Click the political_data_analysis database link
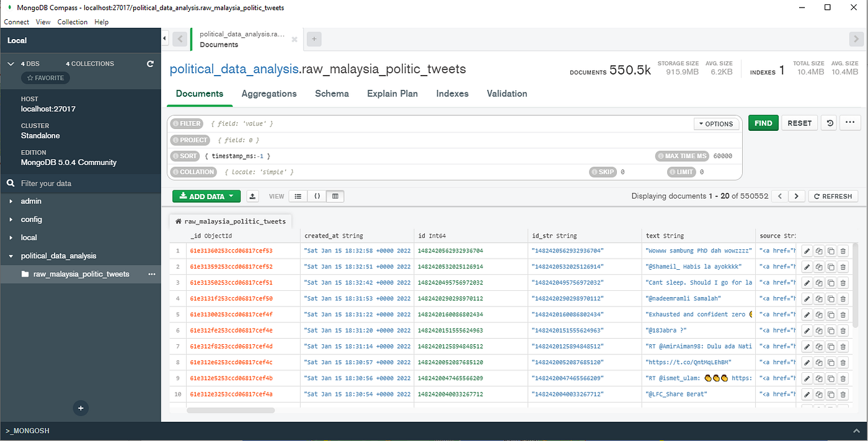This screenshot has width=868, height=441. tap(234, 69)
